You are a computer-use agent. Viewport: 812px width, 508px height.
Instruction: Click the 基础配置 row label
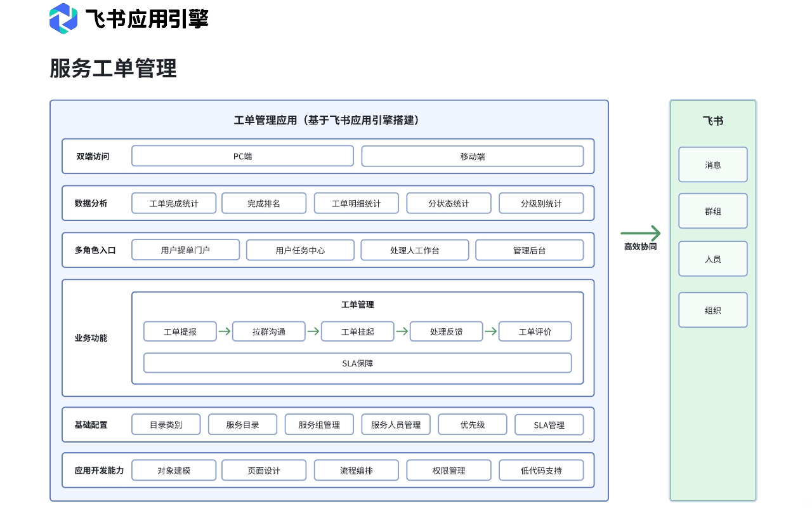(x=91, y=425)
